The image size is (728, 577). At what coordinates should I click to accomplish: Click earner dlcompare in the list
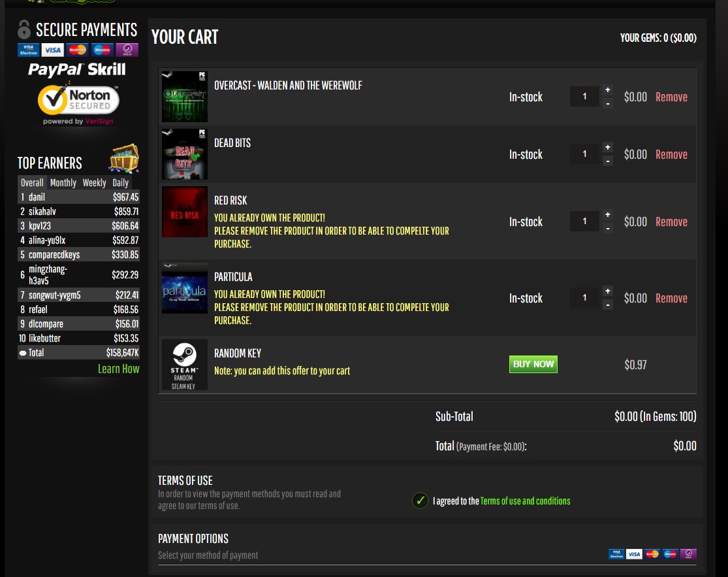coord(78,324)
